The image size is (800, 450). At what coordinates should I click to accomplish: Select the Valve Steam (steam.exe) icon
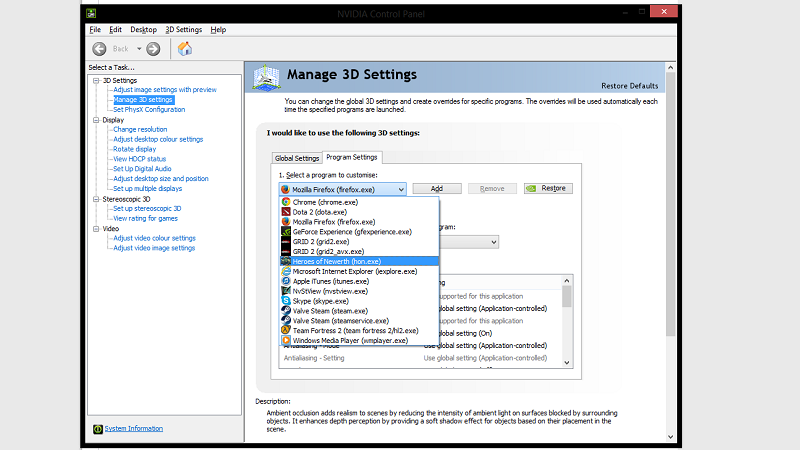[x=286, y=311]
